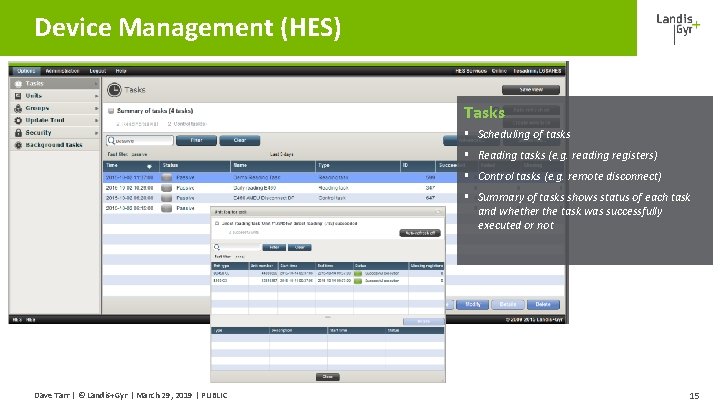Click the main Filter button
Viewport: 720px width, 405px height.
(196, 141)
